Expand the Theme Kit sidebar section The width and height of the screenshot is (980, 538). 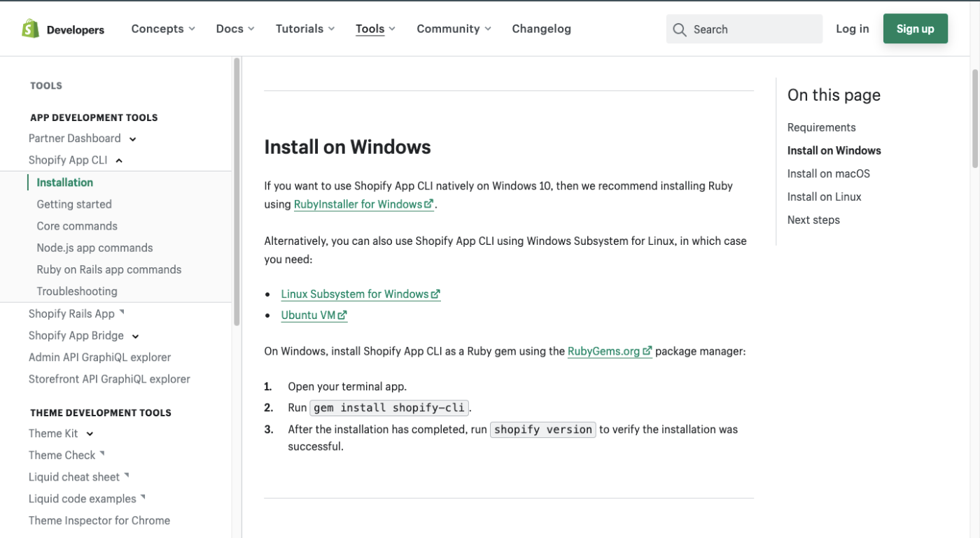(x=90, y=434)
